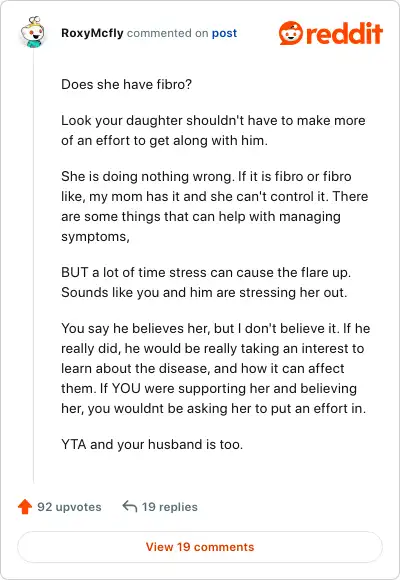Click the "Look your daughter shouldn't" paragraph

213,130
